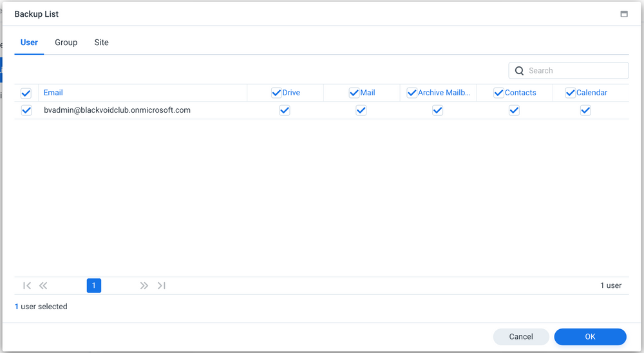Viewport: 644px width, 353px height.
Task: Click the Calendar column label
Action: pos(592,93)
